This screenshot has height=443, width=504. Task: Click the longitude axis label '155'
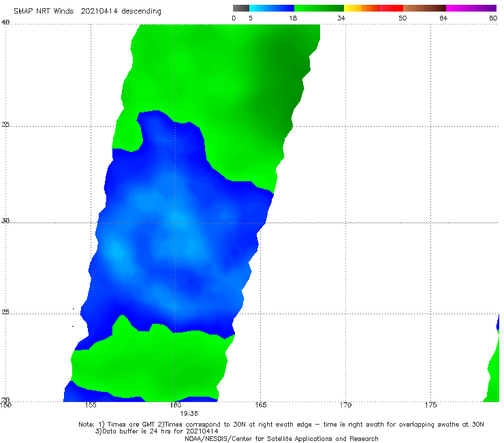91,405
